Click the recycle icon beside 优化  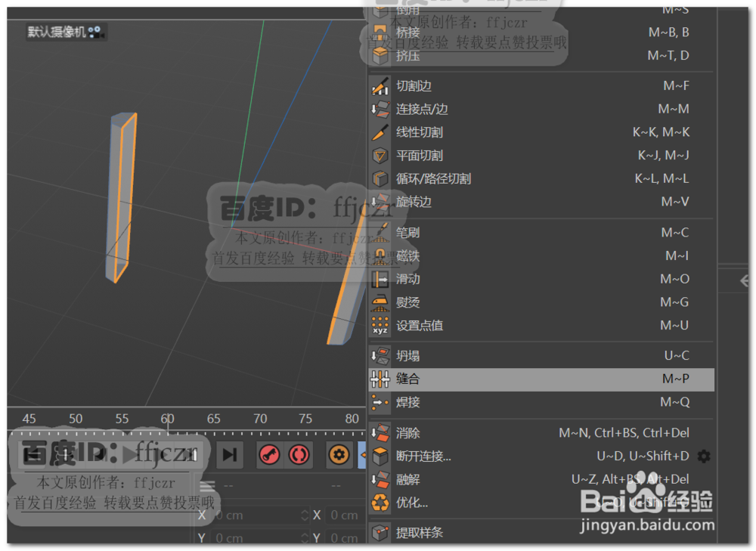click(380, 501)
